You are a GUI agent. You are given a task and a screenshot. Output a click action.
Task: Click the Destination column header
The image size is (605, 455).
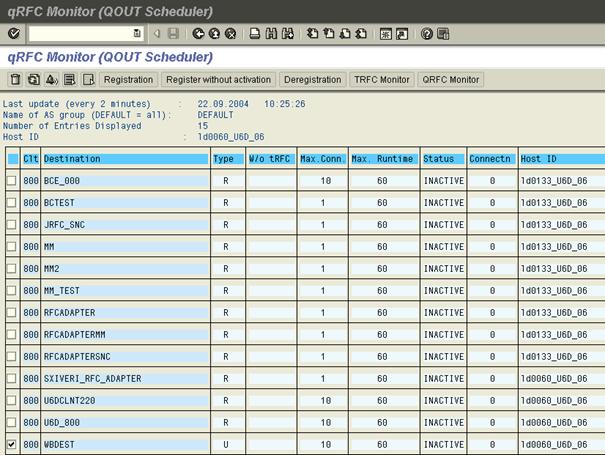[x=125, y=158]
